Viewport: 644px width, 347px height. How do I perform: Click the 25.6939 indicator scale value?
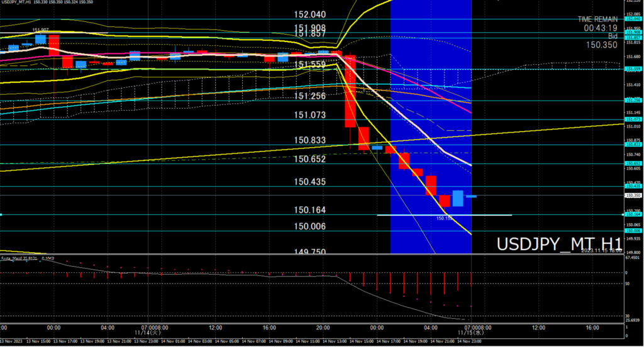[633, 321]
